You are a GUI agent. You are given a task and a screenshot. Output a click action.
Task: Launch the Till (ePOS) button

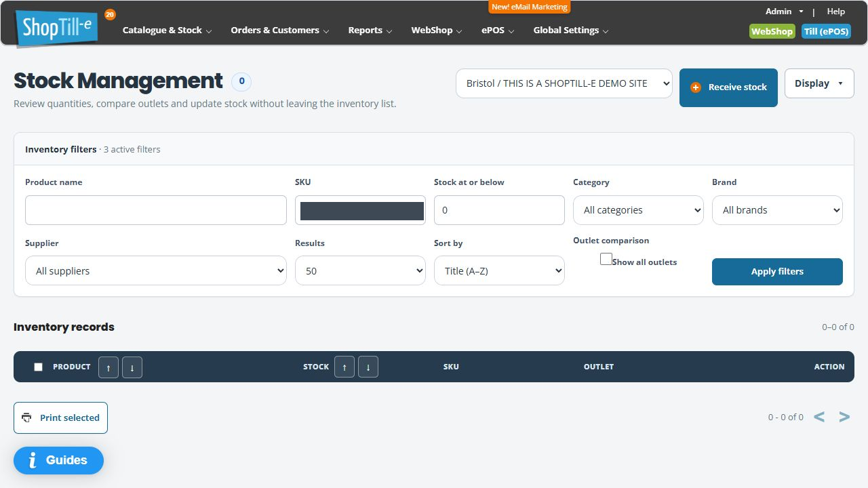tap(826, 31)
